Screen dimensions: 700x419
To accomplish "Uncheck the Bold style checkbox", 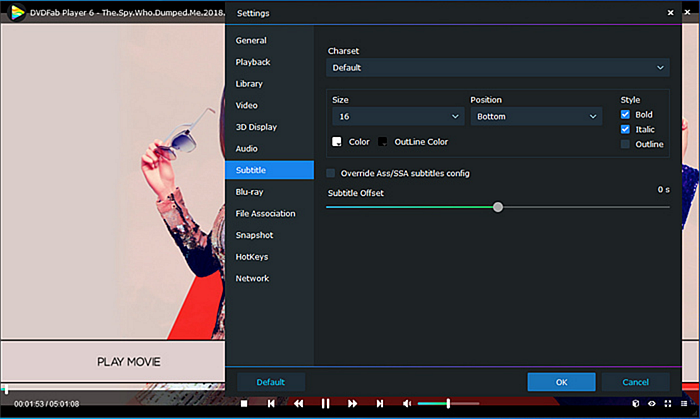I will pyautogui.click(x=625, y=114).
